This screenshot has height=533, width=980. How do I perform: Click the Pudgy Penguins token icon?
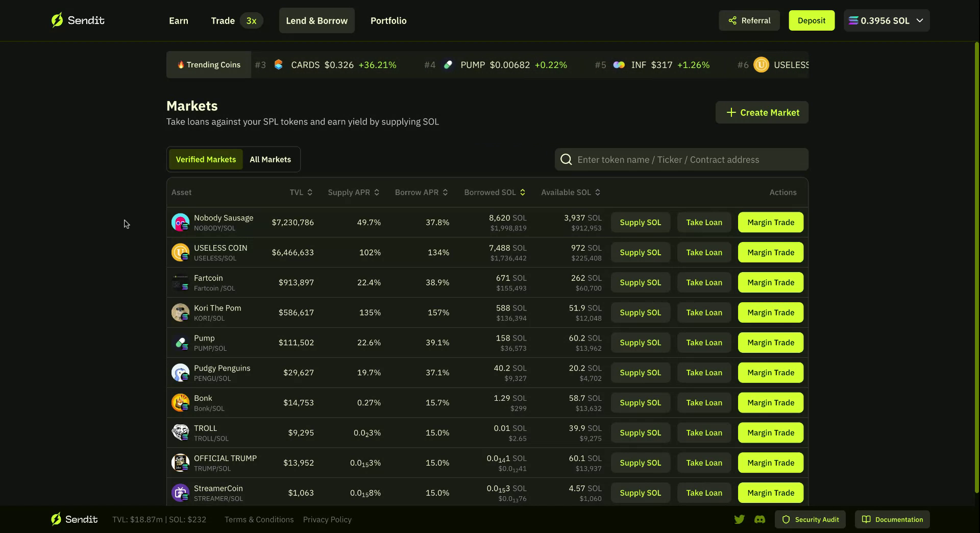pyautogui.click(x=180, y=373)
